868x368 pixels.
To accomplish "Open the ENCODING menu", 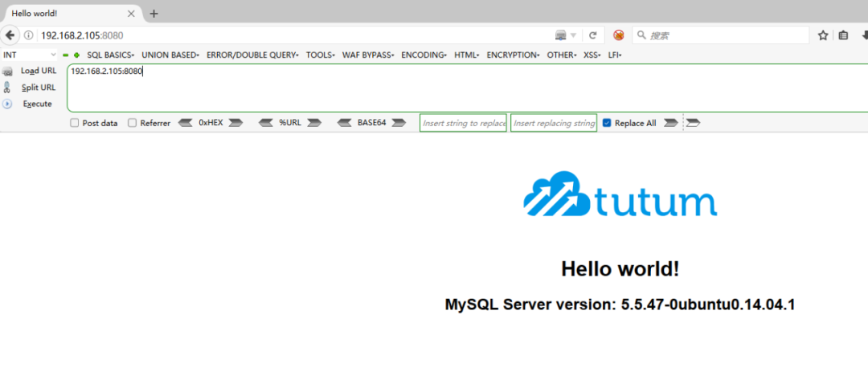I will (x=424, y=55).
